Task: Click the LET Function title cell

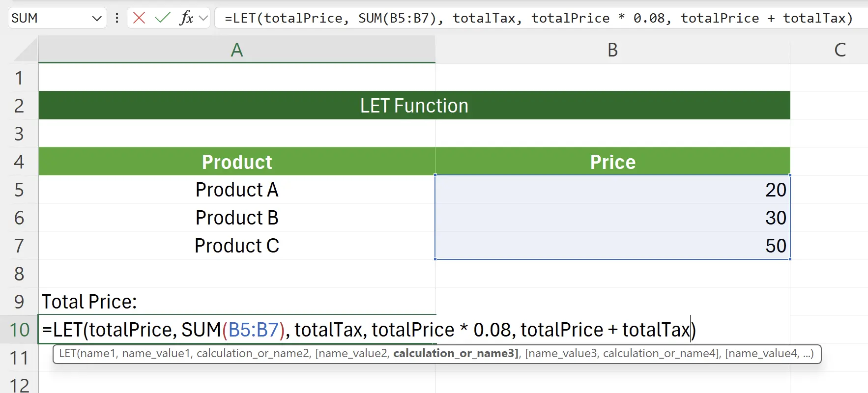Action: click(x=414, y=106)
